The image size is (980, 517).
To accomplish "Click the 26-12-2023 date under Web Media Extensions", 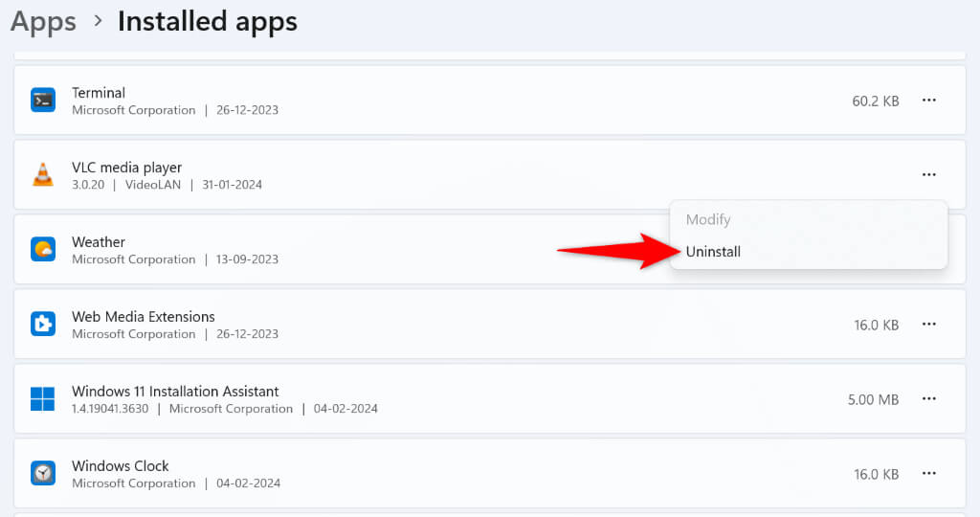I will (x=248, y=334).
